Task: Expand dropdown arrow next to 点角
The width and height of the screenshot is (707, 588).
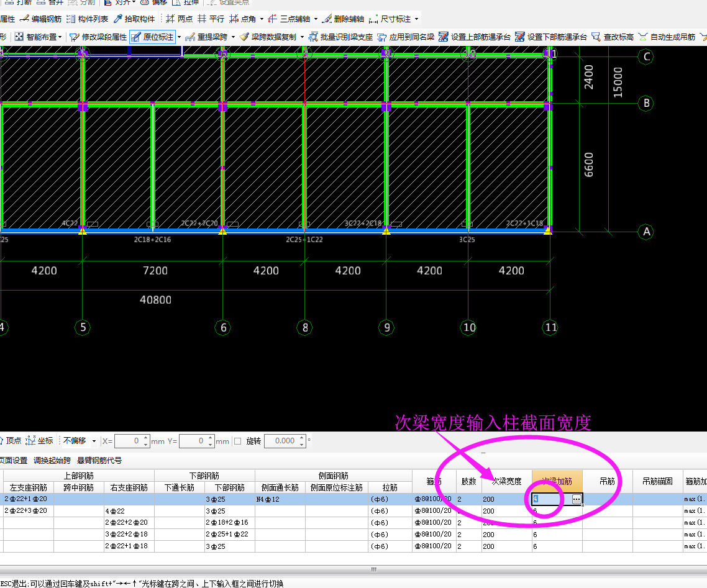Action: pos(262,19)
